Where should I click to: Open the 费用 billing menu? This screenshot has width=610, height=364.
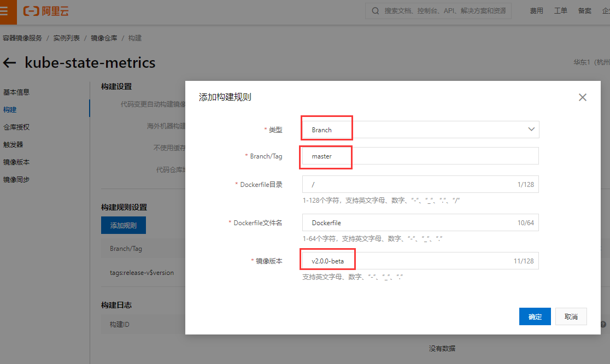pos(536,10)
